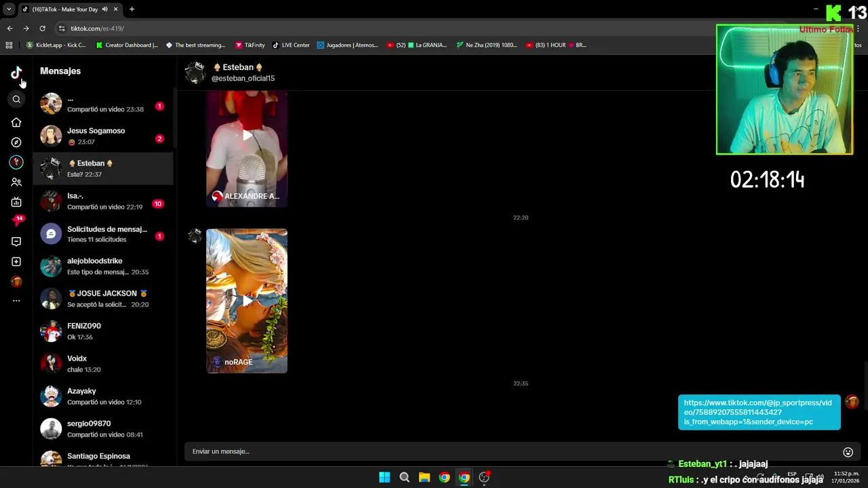Open LIVE Center bookmark
868x488 pixels.
pyautogui.click(x=291, y=45)
